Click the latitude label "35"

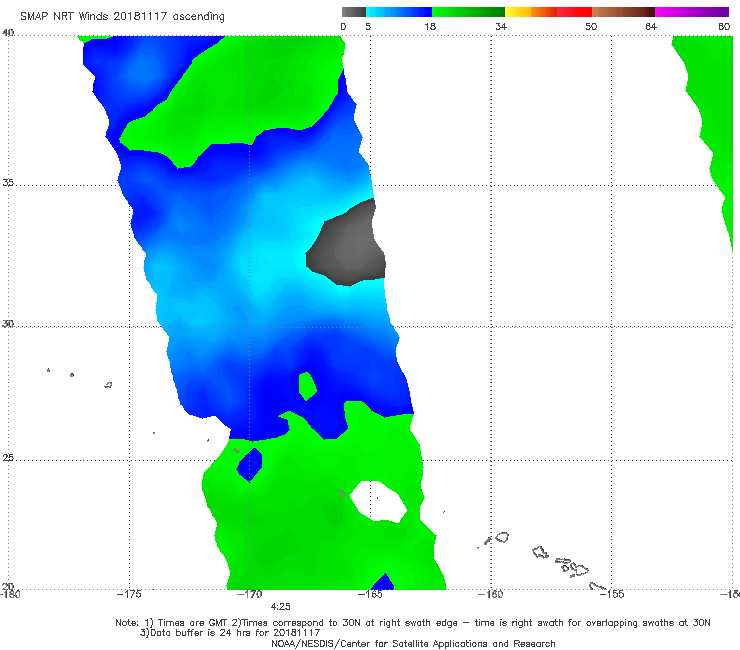click(x=8, y=182)
